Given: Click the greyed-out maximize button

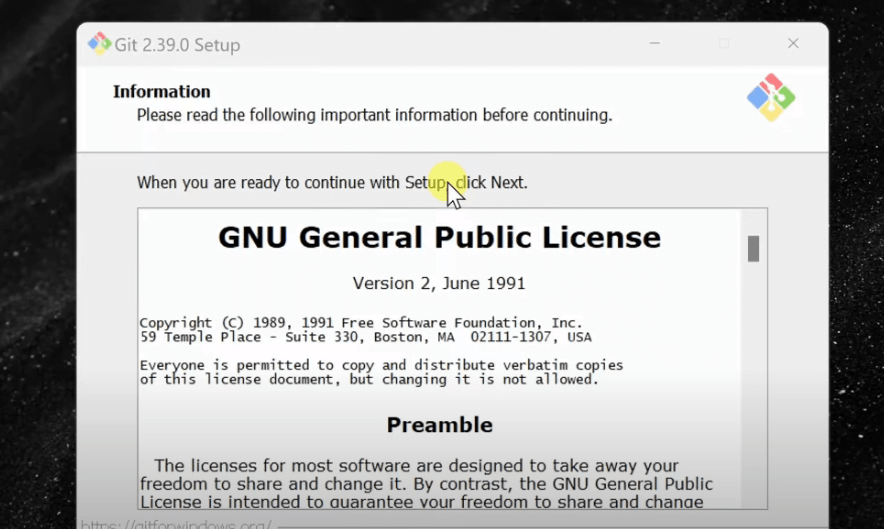Looking at the screenshot, I should [x=724, y=44].
